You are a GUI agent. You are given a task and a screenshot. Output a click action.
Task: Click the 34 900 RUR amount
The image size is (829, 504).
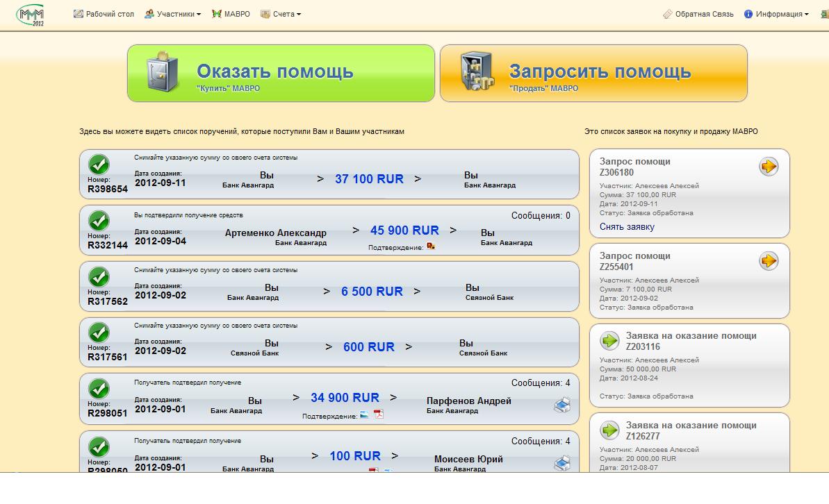(x=345, y=397)
